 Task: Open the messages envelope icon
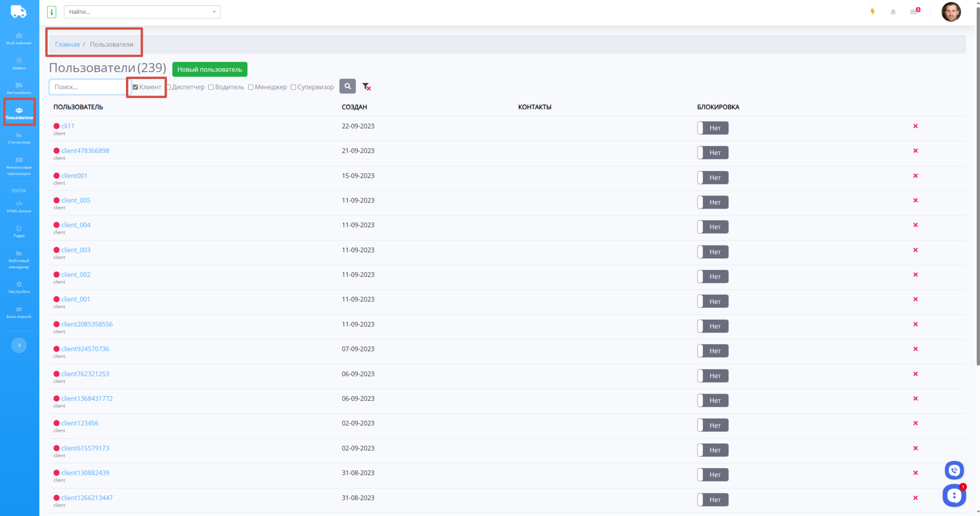click(x=914, y=12)
